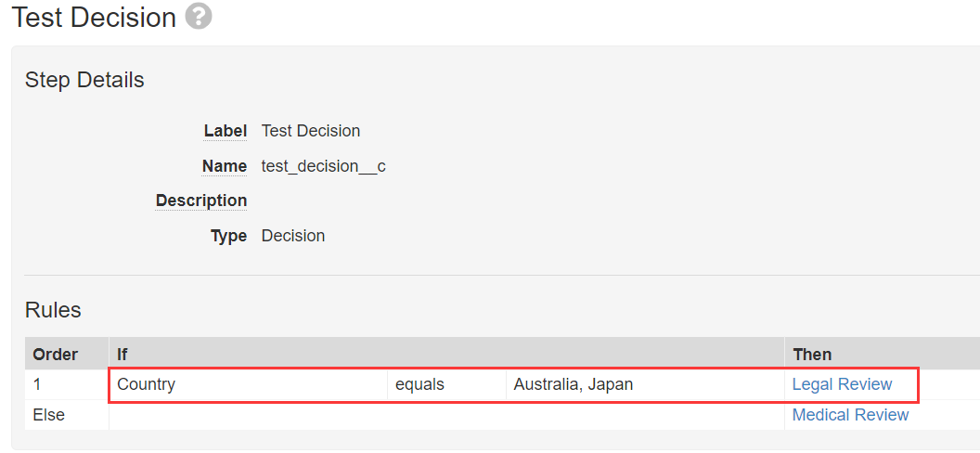This screenshot has height=453, width=980.
Task: Click the Order column header
Action: [56, 354]
